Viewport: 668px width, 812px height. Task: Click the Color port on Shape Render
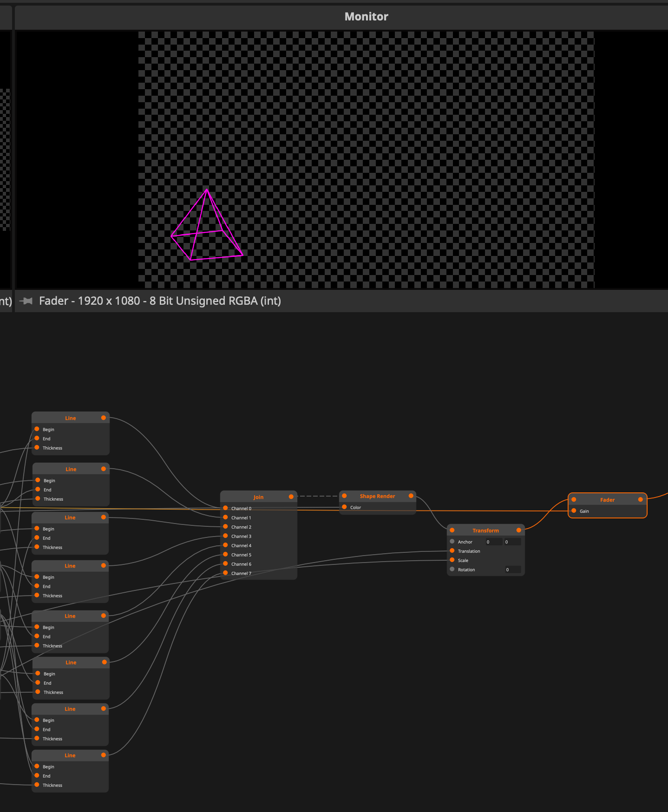pyautogui.click(x=344, y=507)
